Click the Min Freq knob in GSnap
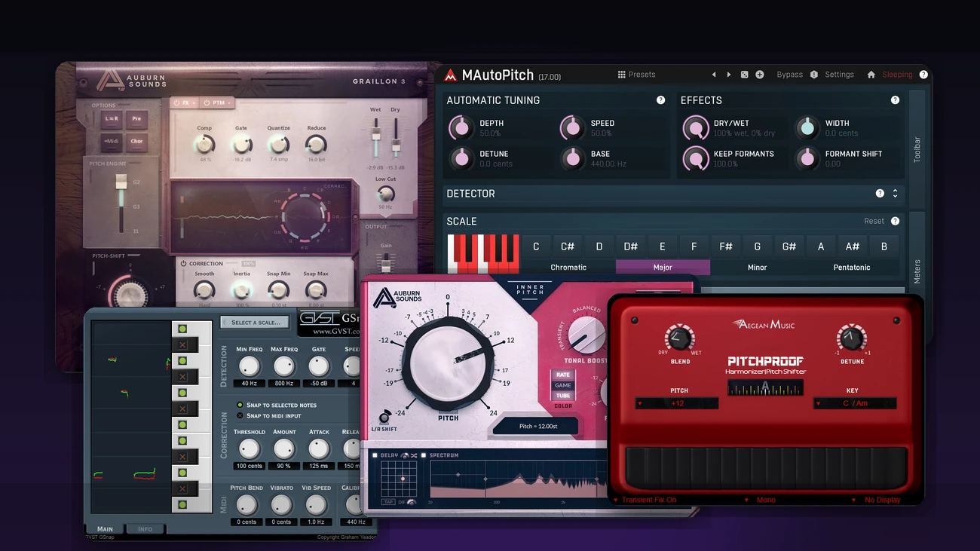This screenshot has height=551, width=980. pyautogui.click(x=249, y=366)
